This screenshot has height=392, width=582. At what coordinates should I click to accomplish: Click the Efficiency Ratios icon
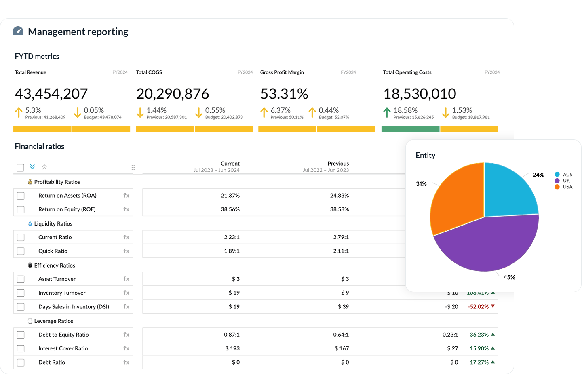coord(30,265)
